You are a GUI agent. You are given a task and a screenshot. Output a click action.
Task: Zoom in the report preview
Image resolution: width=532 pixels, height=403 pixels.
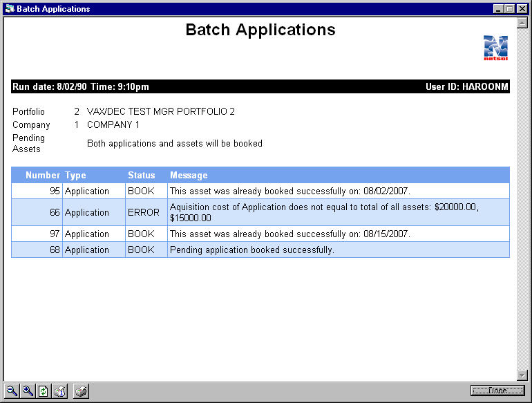pyautogui.click(x=28, y=391)
